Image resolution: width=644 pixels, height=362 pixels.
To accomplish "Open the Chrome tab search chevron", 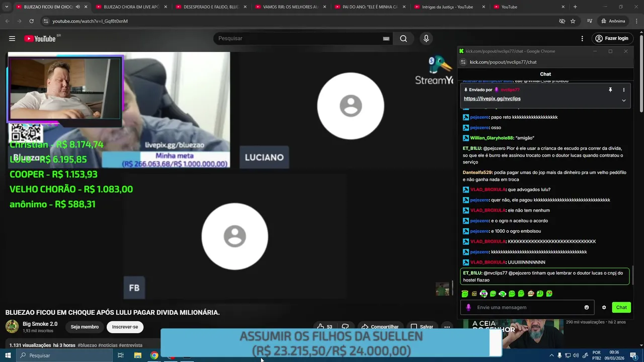I will [x=7, y=7].
